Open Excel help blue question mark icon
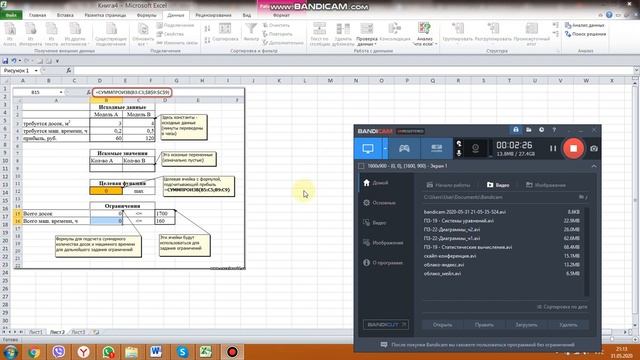640x360 pixels. click(x=609, y=15)
